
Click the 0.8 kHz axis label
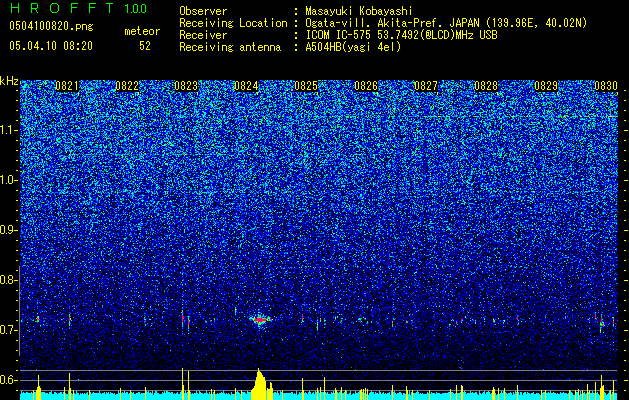pos(8,280)
